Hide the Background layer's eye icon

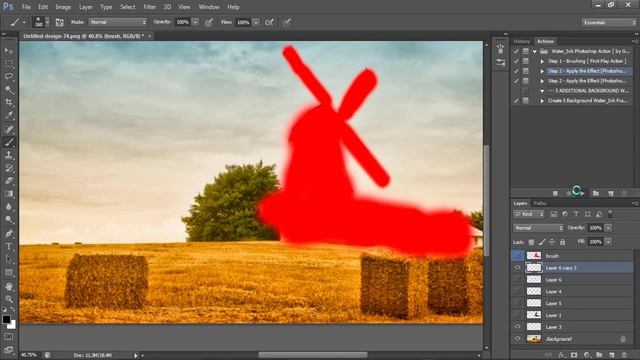517,339
